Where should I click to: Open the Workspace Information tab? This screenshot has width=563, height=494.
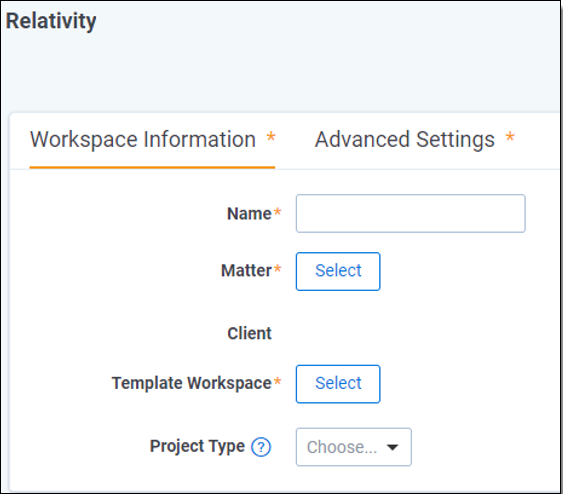[152, 140]
